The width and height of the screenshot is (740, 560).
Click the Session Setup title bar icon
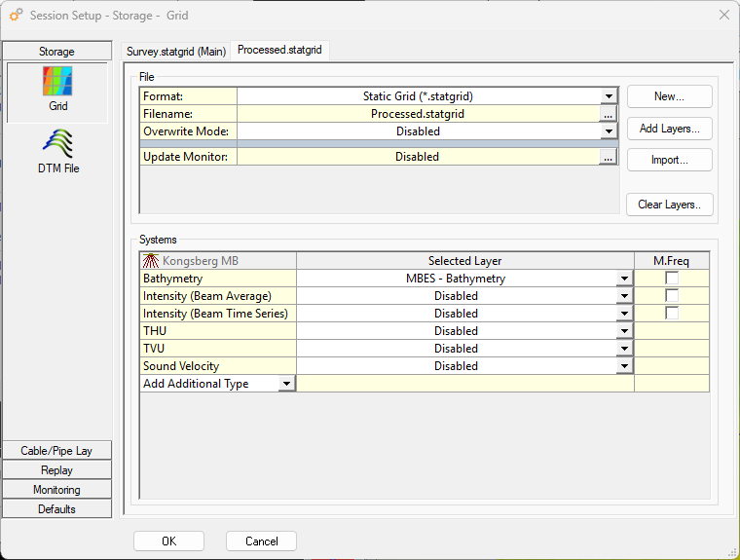(x=16, y=16)
